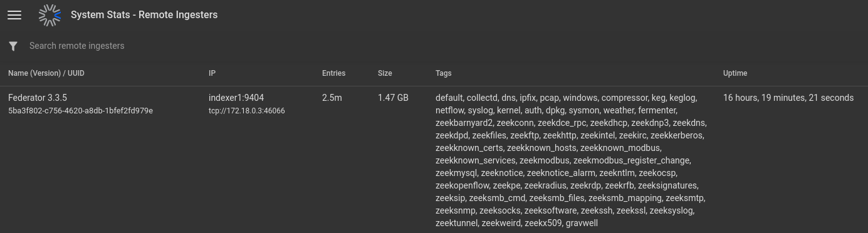Click the Entries column header
The image size is (868, 233).
[x=333, y=73]
